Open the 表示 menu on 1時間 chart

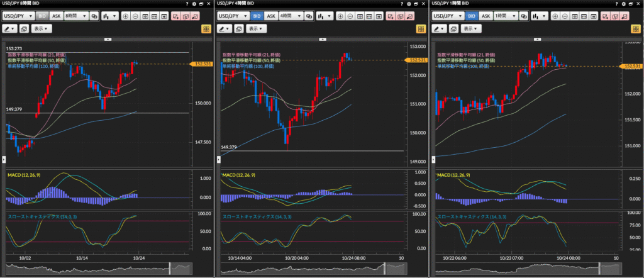[472, 29]
